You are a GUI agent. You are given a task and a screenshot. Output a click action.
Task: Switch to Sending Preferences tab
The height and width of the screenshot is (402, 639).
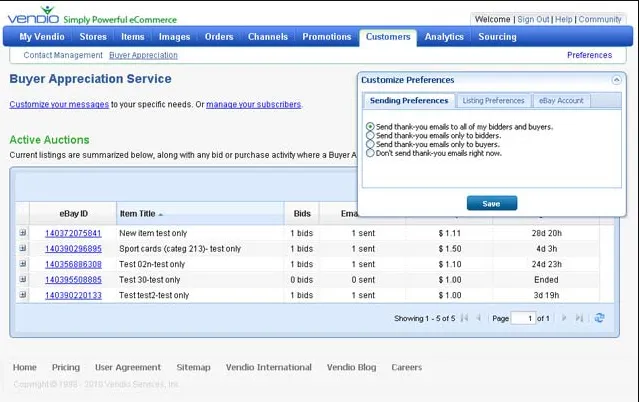409,101
